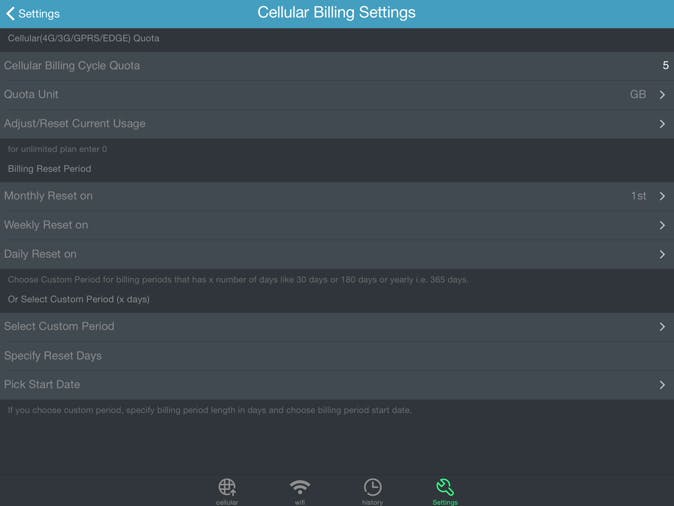
Task: Open the history clock tab icon
Action: tap(372, 487)
